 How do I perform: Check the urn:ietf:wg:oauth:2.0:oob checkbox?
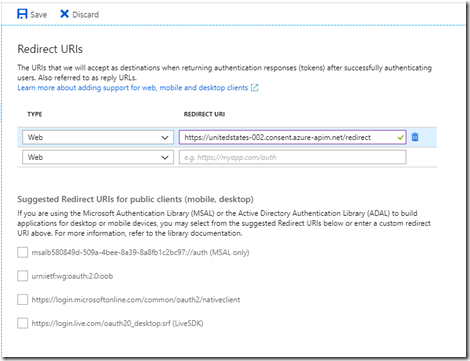pos(22,276)
